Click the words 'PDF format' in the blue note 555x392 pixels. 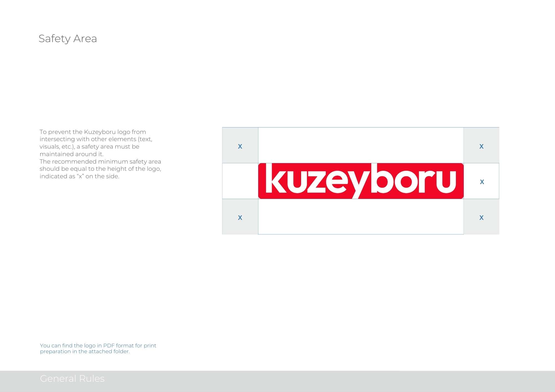[118, 345]
